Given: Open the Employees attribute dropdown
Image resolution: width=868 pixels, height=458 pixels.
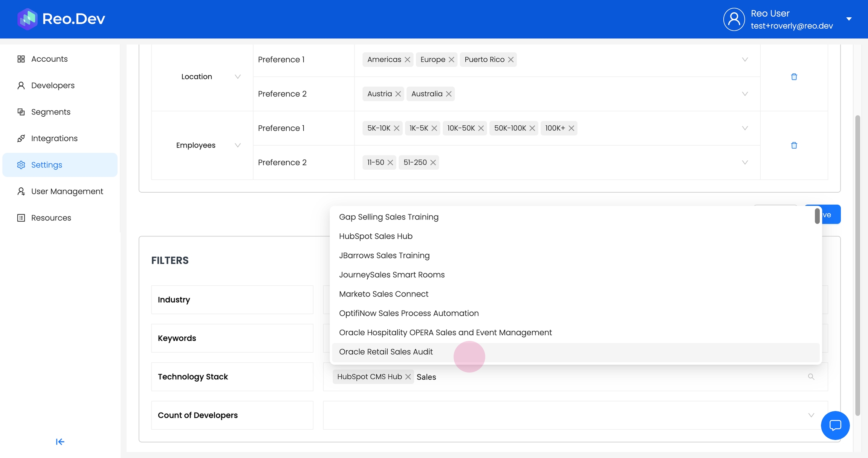Looking at the screenshot, I should (x=237, y=145).
